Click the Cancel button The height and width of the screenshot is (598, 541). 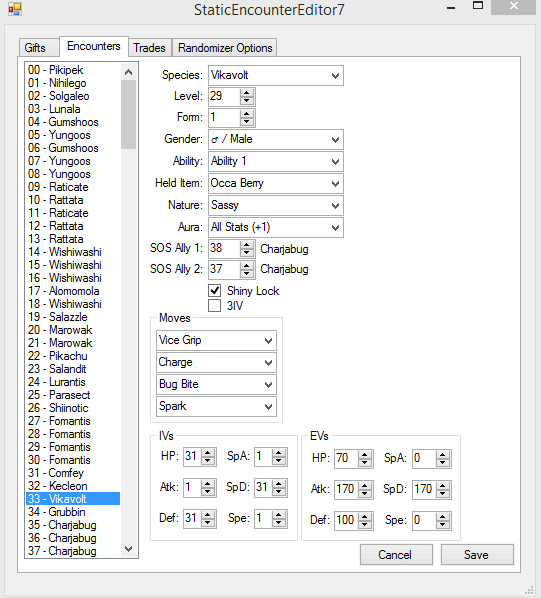tap(396, 555)
